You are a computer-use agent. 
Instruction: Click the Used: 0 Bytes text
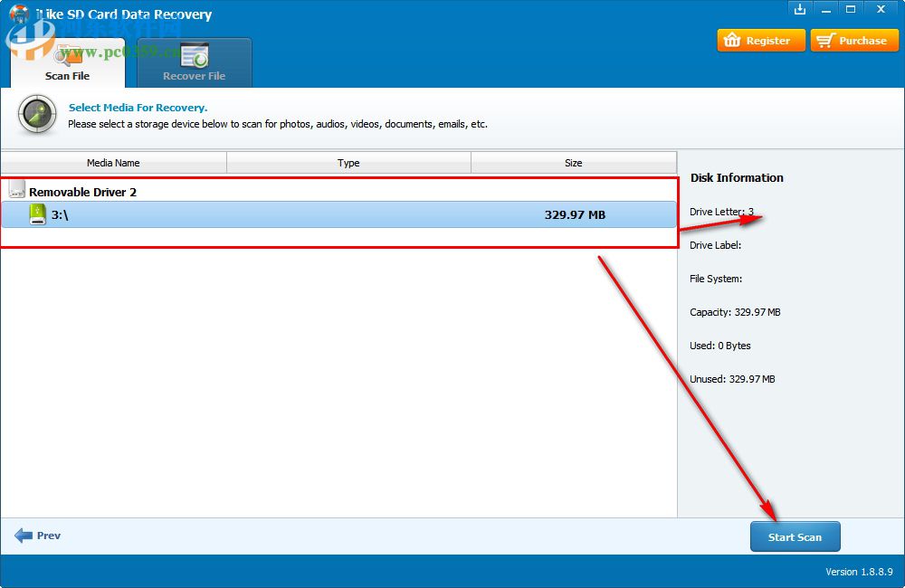coord(720,346)
